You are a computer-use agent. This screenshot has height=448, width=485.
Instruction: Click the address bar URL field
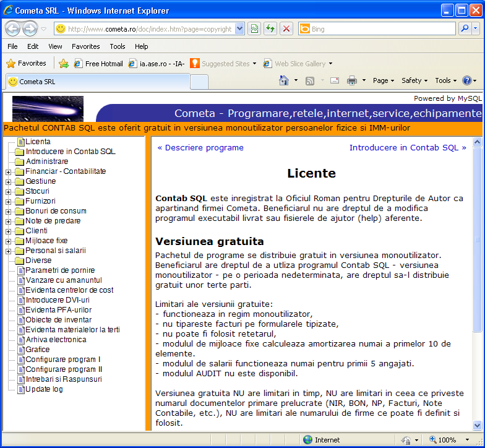pyautogui.click(x=150, y=28)
